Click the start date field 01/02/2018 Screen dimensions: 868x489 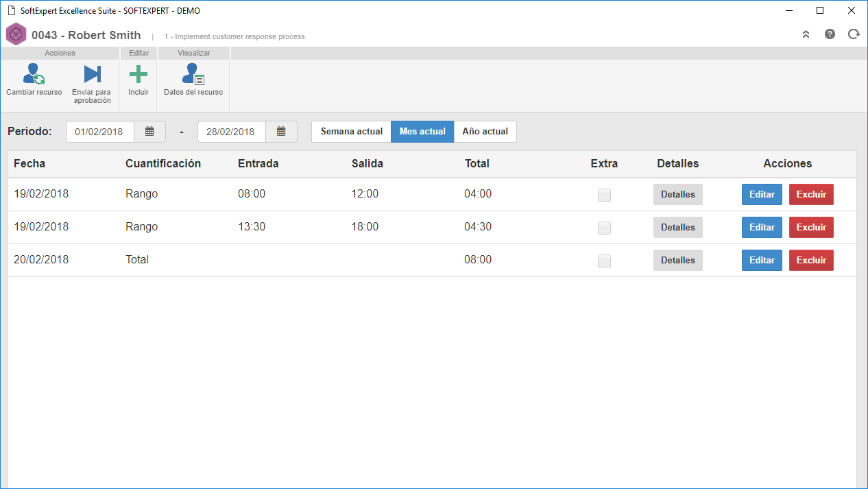tap(100, 132)
